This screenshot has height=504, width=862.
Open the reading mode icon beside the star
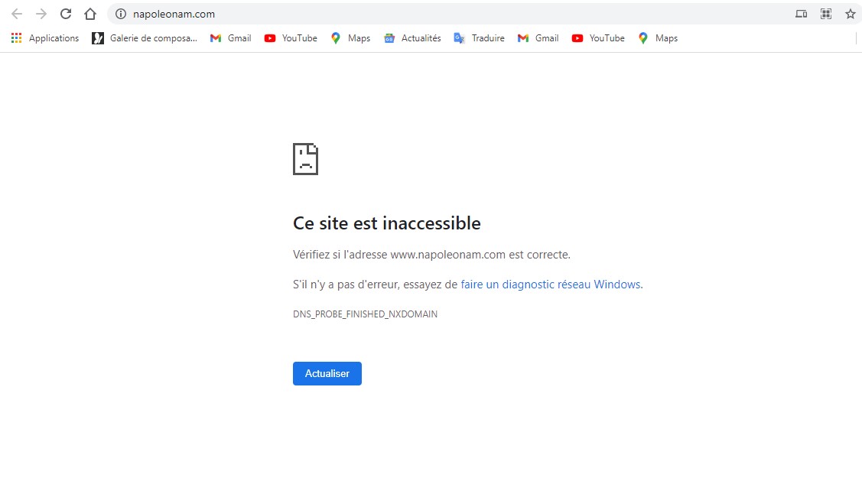825,14
